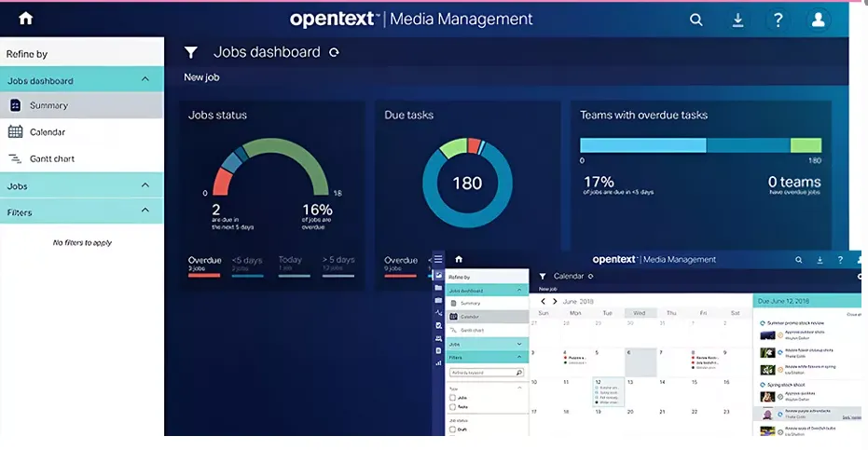Open the checklist icon in the rail
The width and height of the screenshot is (868, 450).
438,325
